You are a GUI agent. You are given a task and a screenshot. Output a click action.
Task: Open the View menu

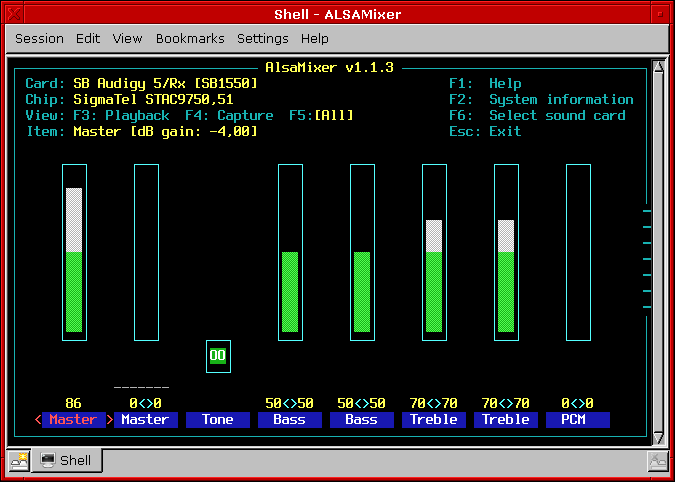127,39
